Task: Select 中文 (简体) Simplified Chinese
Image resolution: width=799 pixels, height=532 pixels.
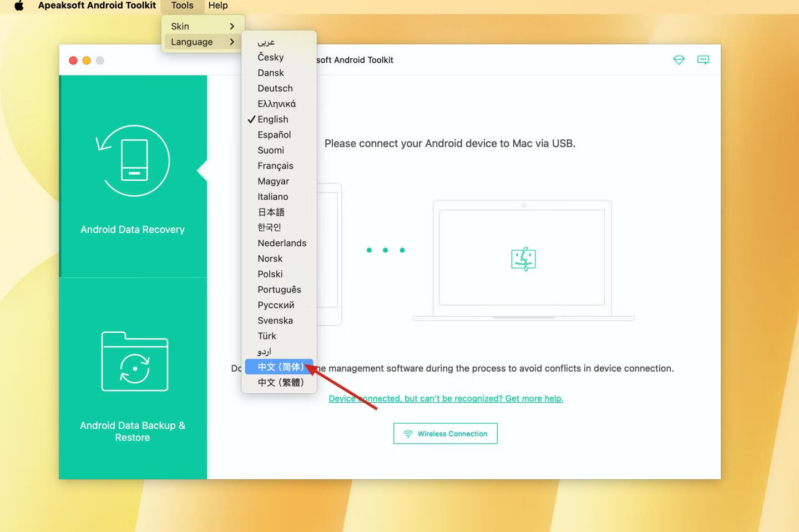Action: [279, 367]
